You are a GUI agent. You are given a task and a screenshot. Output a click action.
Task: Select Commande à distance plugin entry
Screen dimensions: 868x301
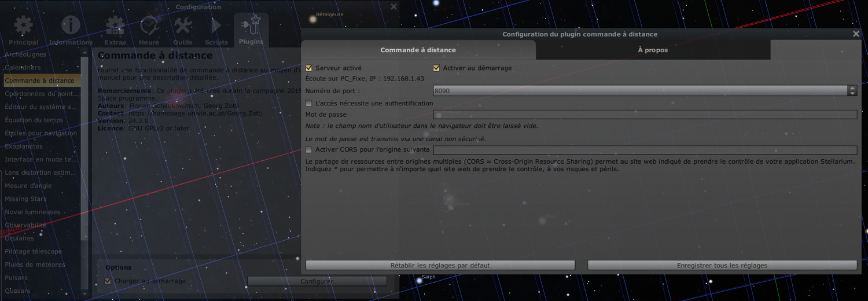[x=42, y=80]
